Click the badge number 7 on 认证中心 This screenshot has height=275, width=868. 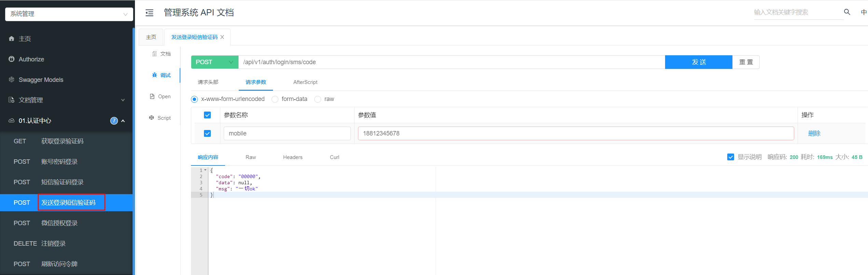pyautogui.click(x=114, y=121)
